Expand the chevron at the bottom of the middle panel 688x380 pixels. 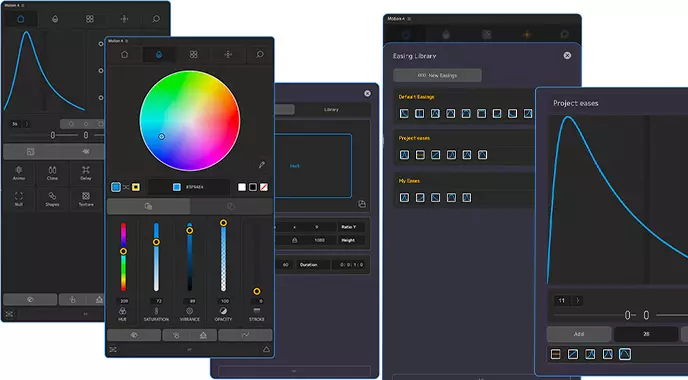[294, 371]
